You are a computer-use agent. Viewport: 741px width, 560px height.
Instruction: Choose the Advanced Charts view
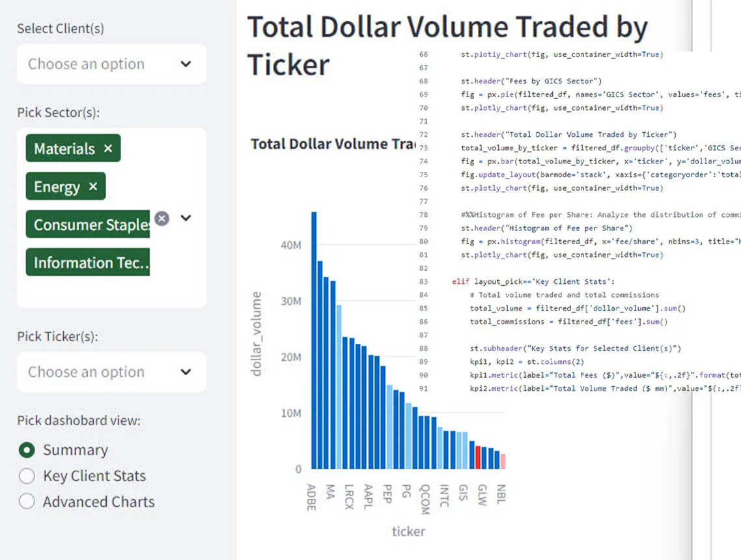[x=27, y=502]
